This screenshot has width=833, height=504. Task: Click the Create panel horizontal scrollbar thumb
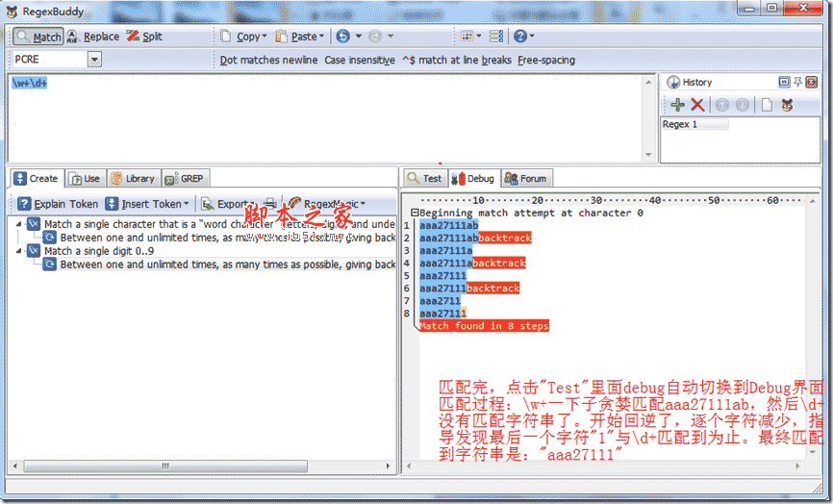(x=165, y=466)
